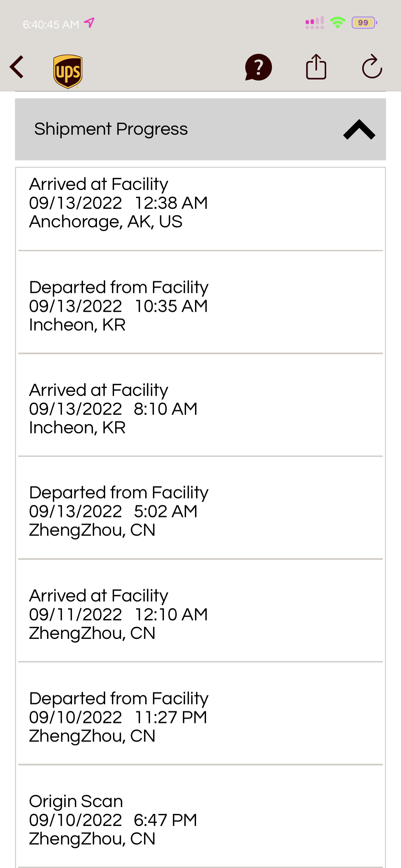Screen dimensions: 401x868
Task: Select Departed from Facility Incheon 10:35 AM
Action: [x=200, y=303]
